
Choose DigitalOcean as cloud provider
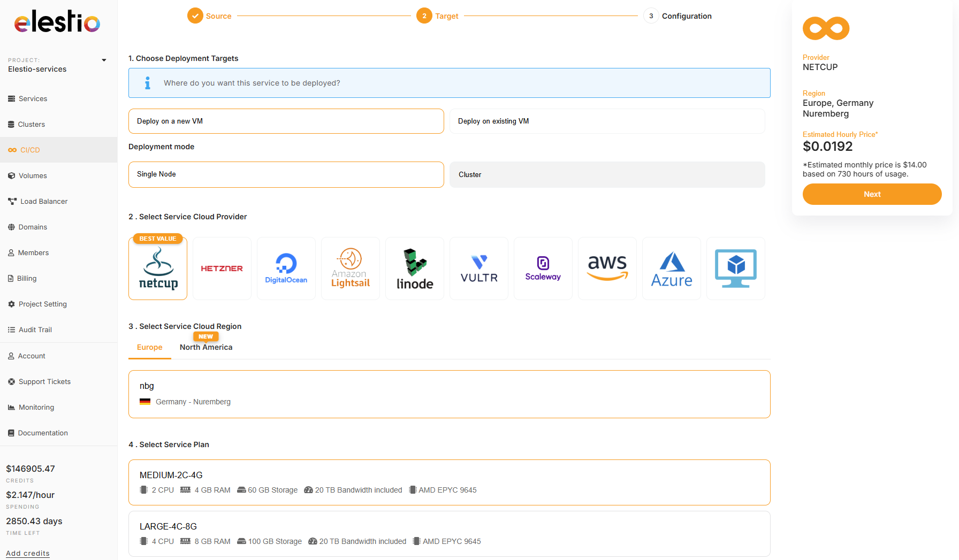pos(286,269)
